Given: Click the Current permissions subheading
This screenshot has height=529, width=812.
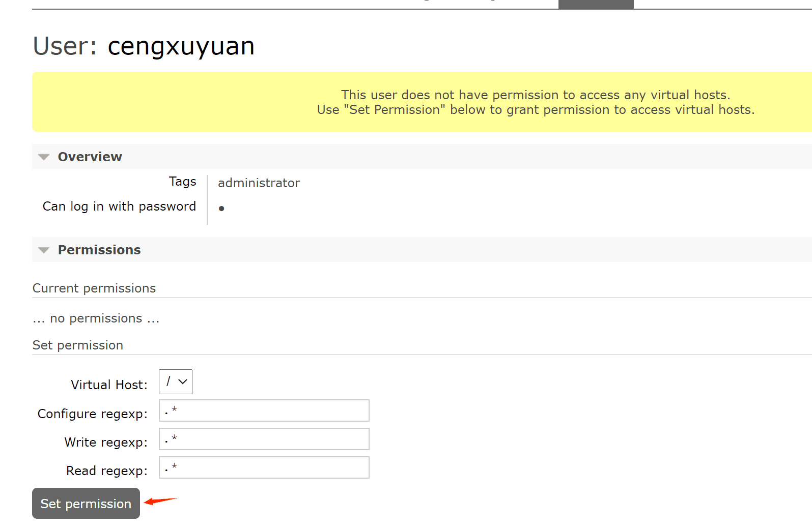Looking at the screenshot, I should 94,288.
